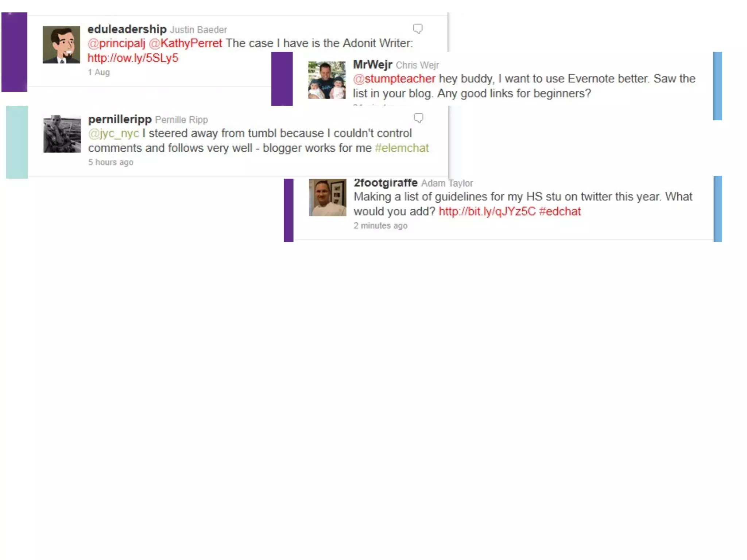Follow the @KathyPerret mention link

186,43
